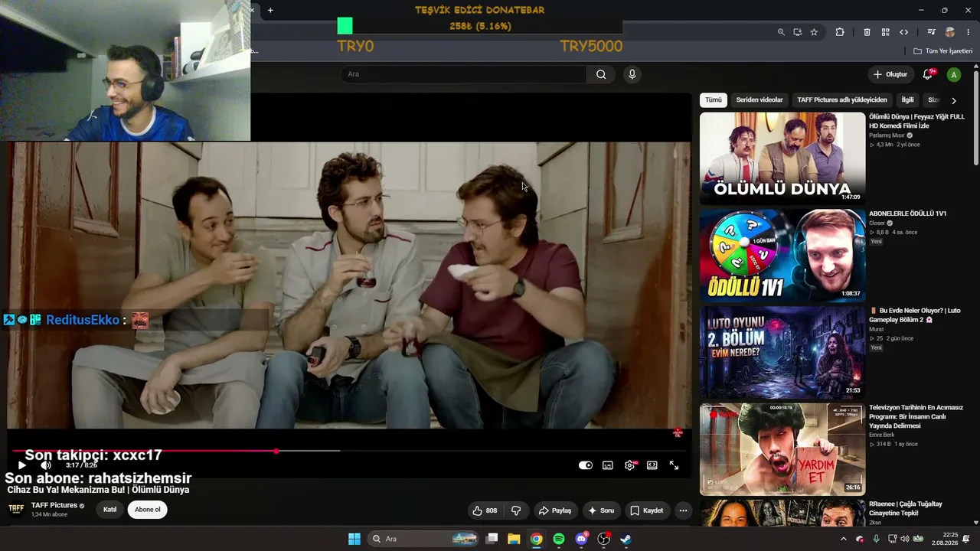This screenshot has width=980, height=551.
Task: Open the Chrome three-dot menu
Action: pyautogui.click(x=968, y=32)
